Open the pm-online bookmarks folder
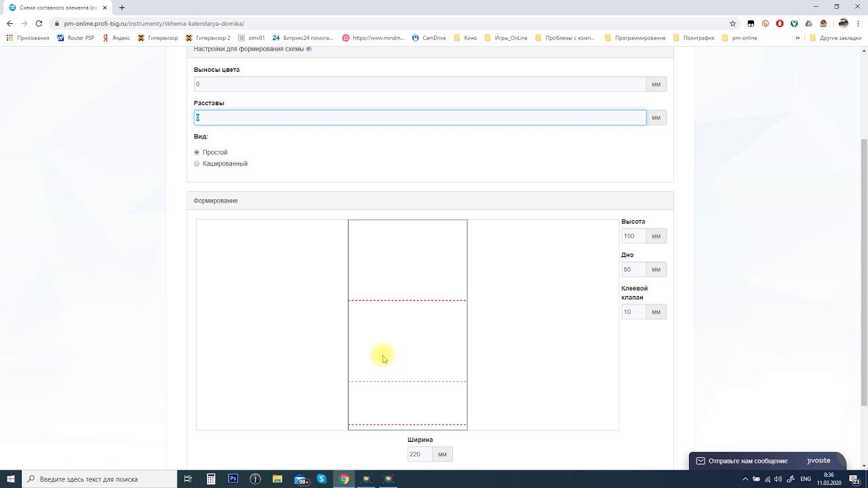 click(x=739, y=38)
